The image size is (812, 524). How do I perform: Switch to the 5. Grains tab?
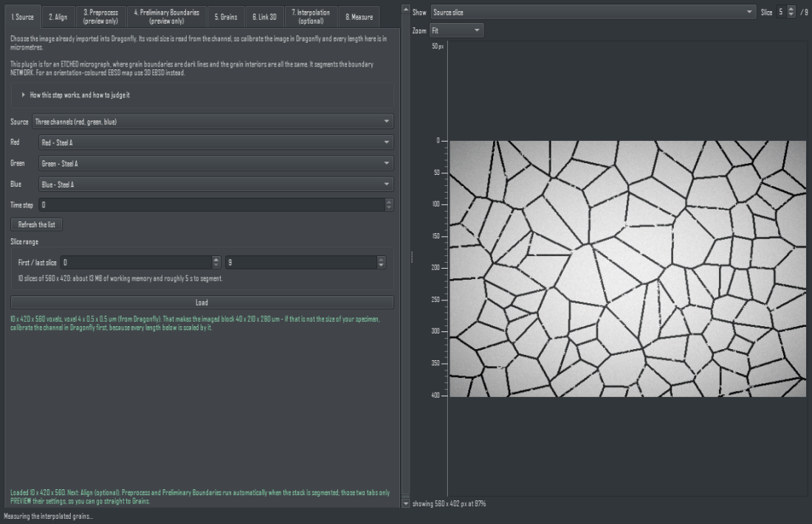226,16
